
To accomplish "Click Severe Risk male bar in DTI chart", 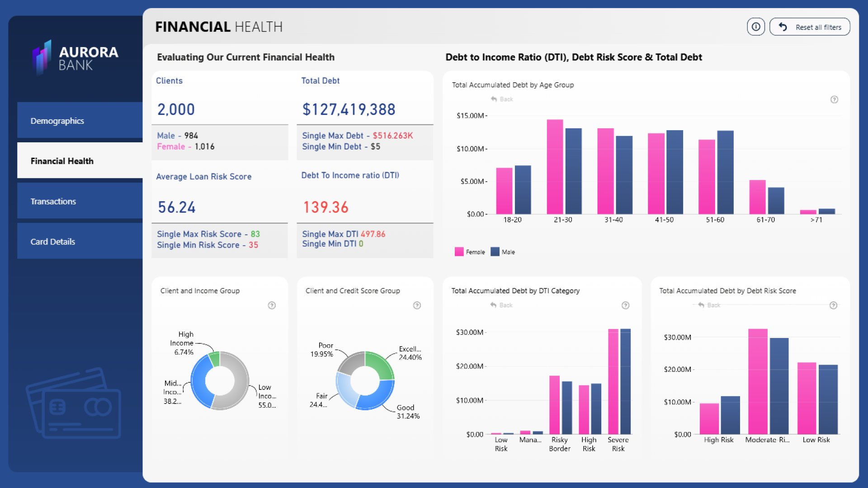I will point(626,382).
